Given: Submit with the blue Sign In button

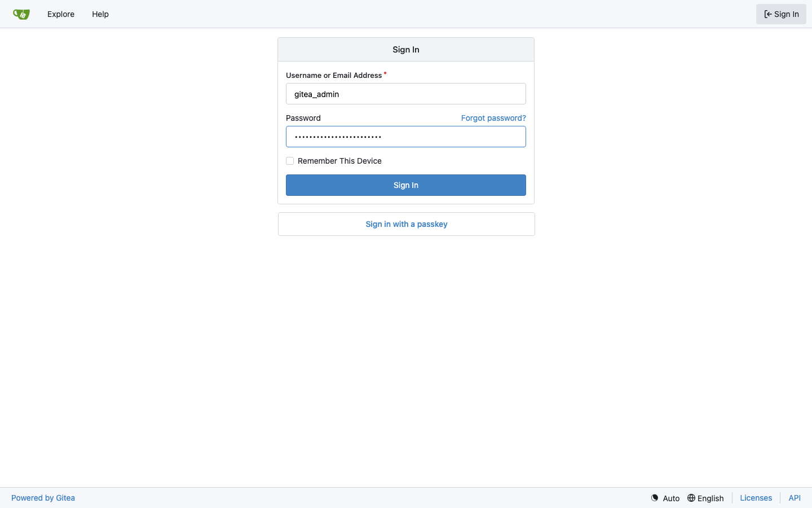Looking at the screenshot, I should click(406, 185).
